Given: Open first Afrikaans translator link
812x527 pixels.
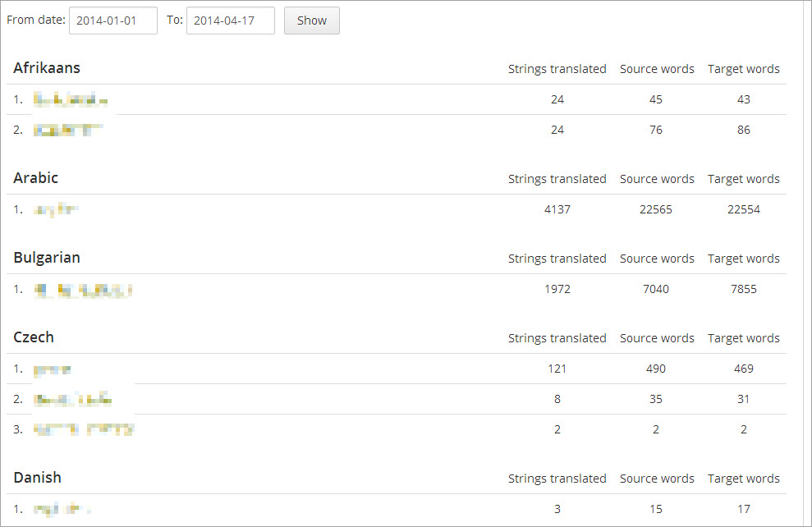Looking at the screenshot, I should [71, 99].
